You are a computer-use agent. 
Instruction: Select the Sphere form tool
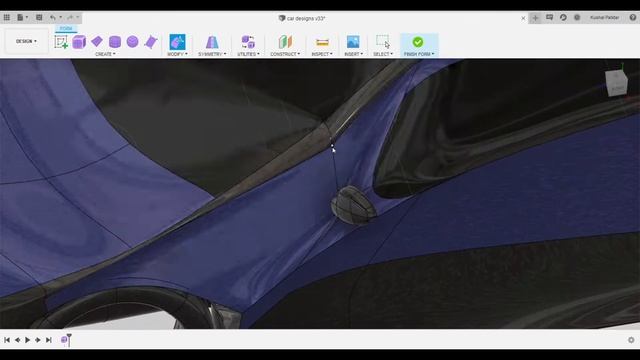coord(133,42)
